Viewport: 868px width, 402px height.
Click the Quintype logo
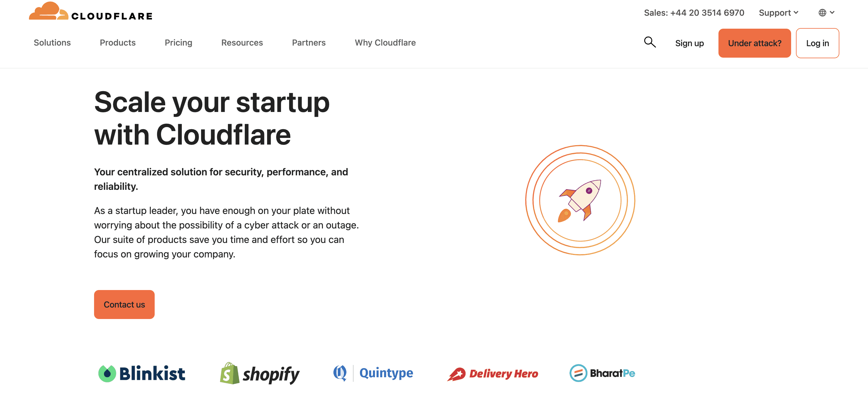[373, 373]
